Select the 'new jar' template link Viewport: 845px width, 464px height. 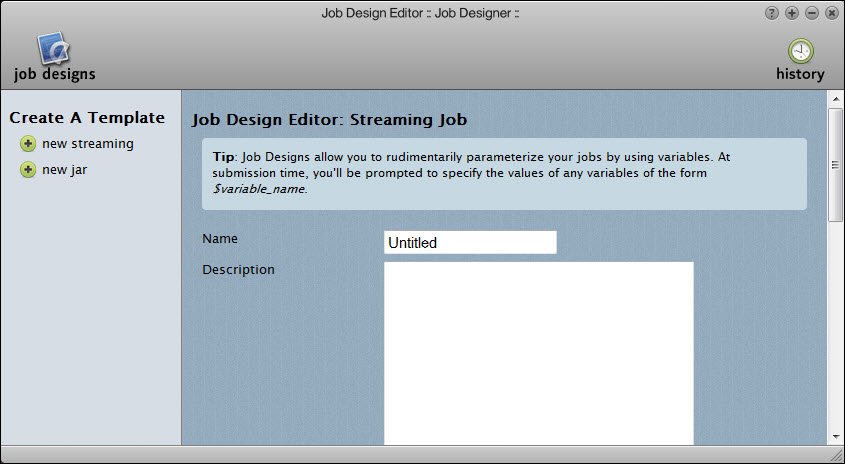point(64,170)
